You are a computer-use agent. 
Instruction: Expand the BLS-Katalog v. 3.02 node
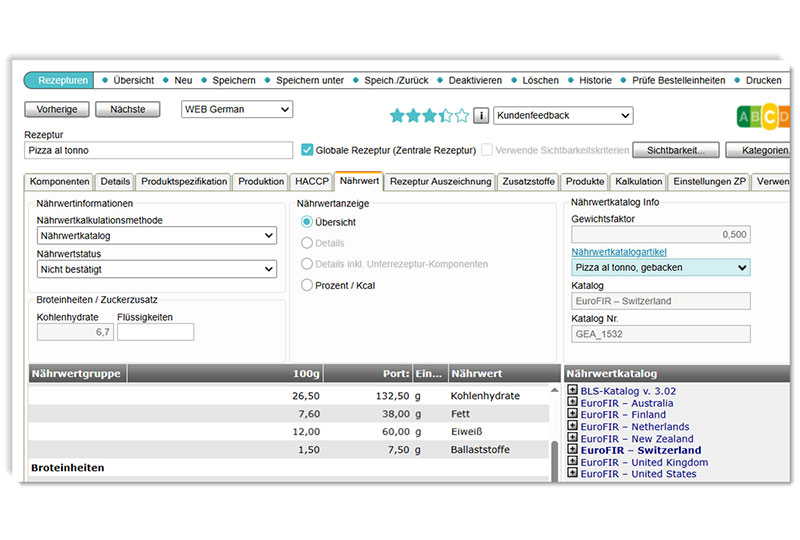[572, 390]
